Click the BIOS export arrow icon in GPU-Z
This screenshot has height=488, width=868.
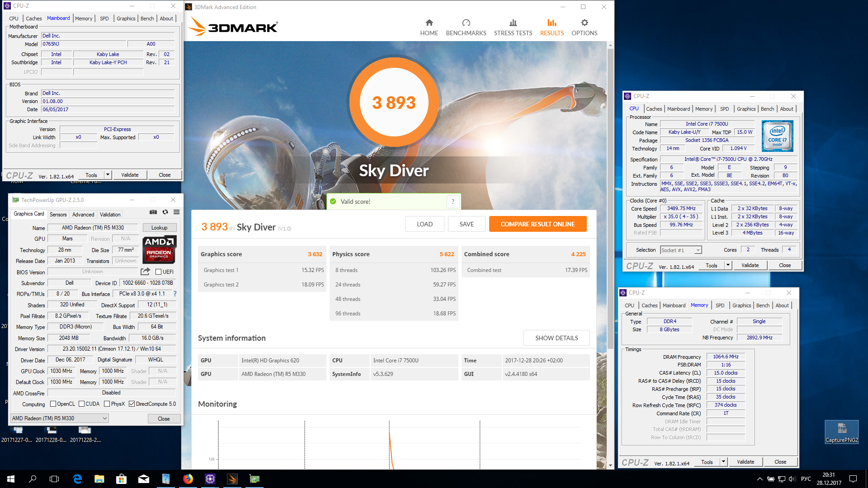pos(145,272)
